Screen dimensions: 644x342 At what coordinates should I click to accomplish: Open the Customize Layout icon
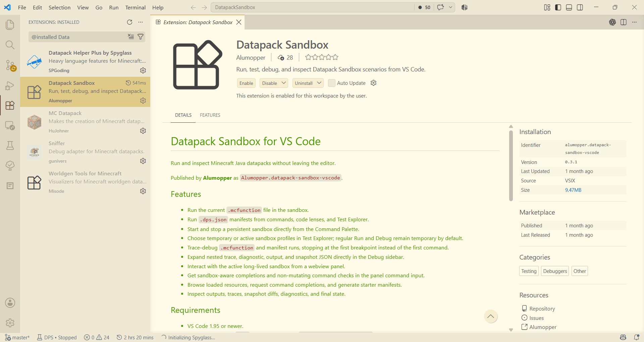tap(547, 7)
